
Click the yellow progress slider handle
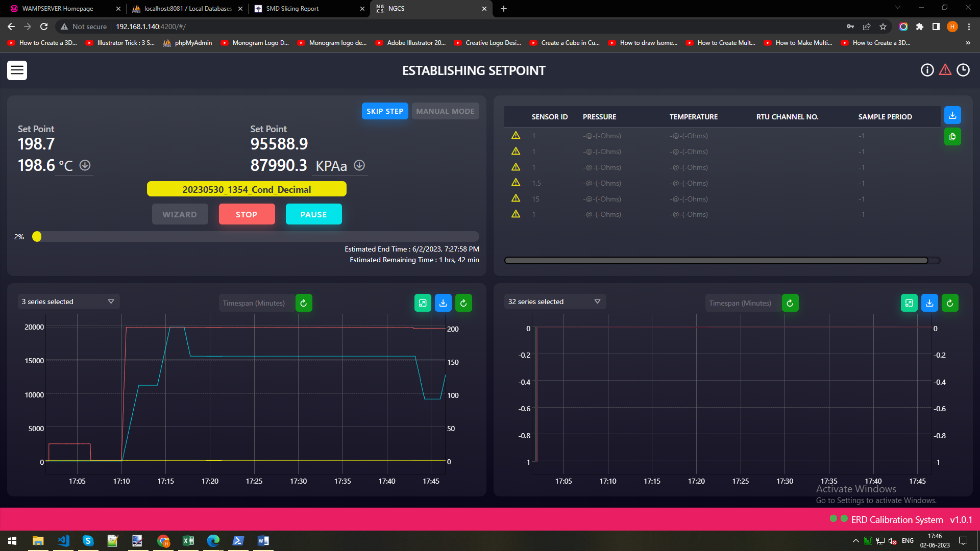(37, 237)
